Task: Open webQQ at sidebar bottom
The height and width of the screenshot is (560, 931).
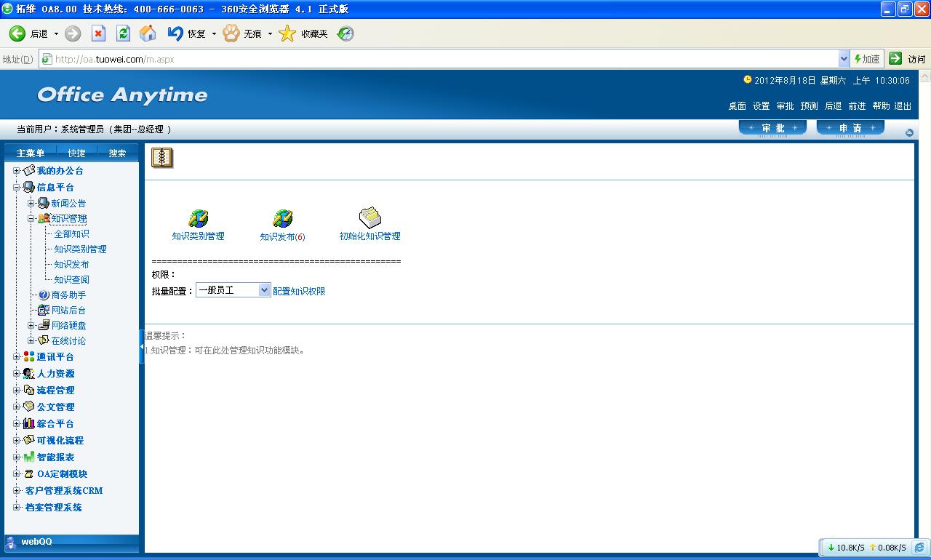Action: [x=36, y=542]
